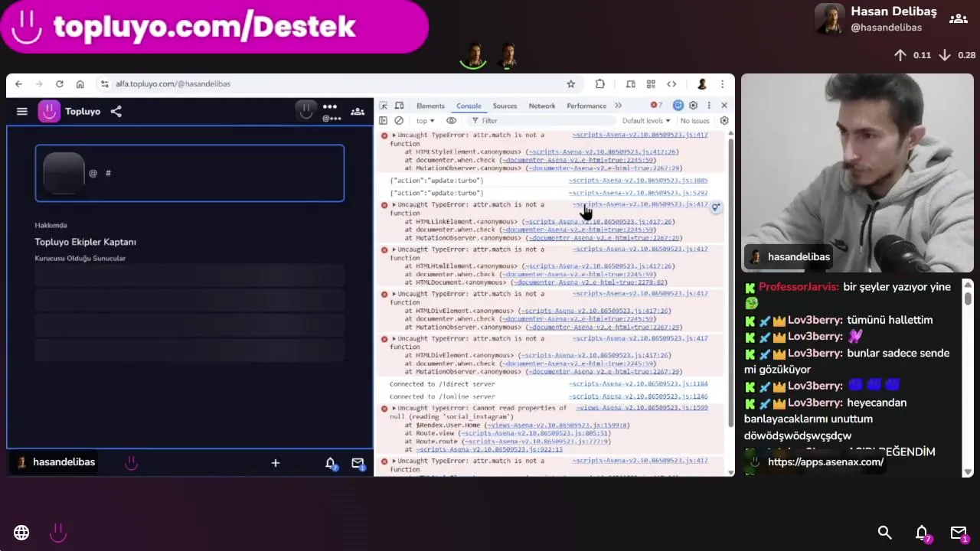Show the DevTools console sidebar
Screen dimensions: 980x551
[384, 121]
